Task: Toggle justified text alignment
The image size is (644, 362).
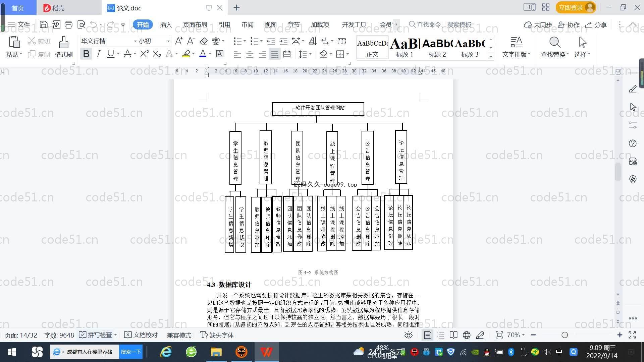Action: (x=275, y=54)
